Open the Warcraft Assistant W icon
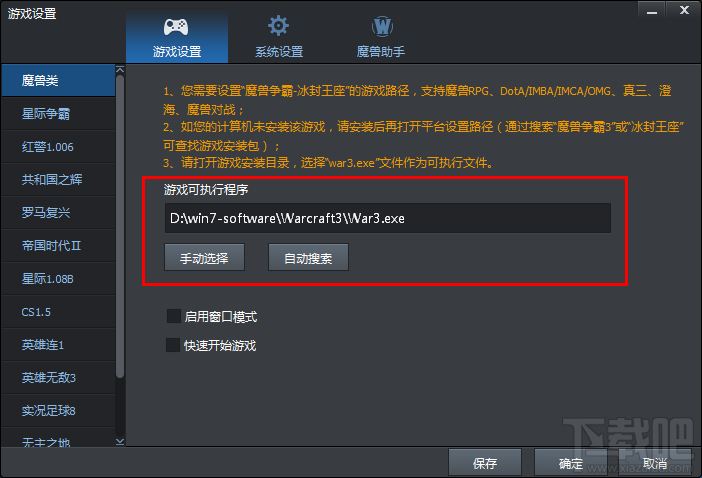 pos(382,26)
